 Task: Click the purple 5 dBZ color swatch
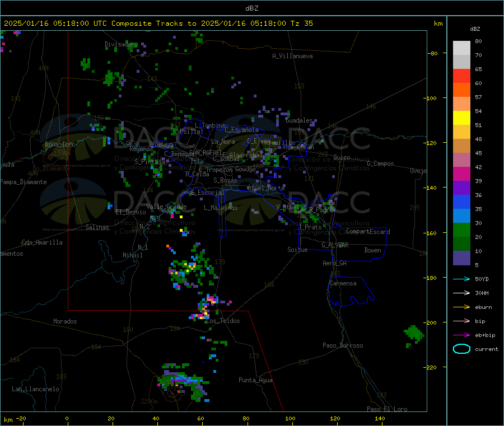click(x=461, y=258)
